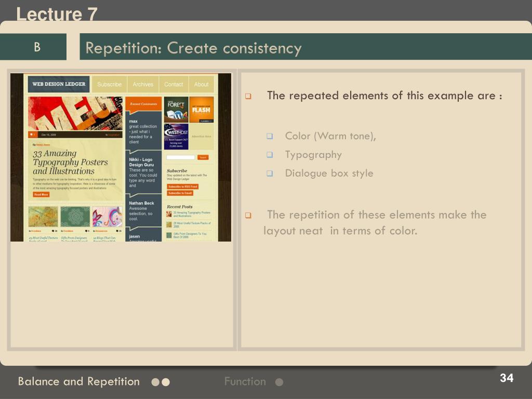Click the 'Typography' list item
Viewport: 532px width, 399px height.
(313, 155)
